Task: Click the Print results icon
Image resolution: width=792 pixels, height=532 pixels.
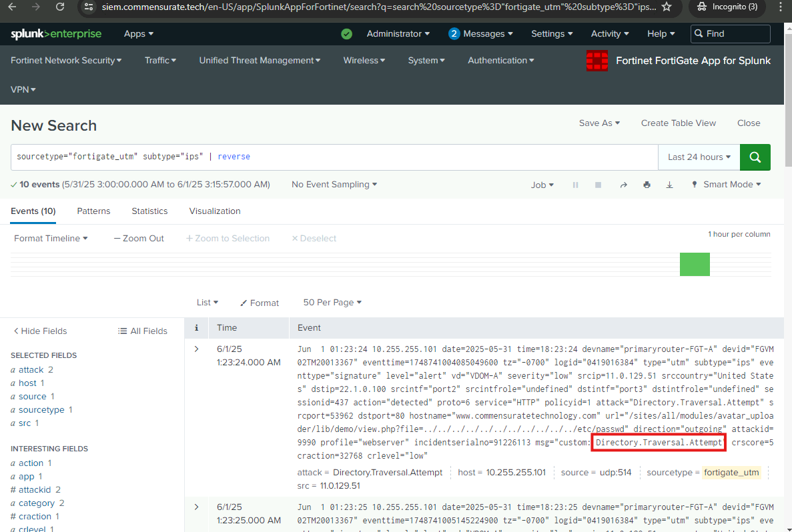Action: (647, 185)
